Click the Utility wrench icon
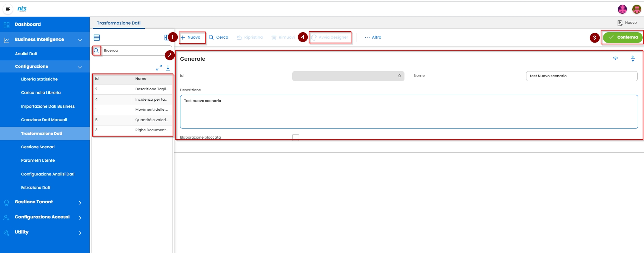 pyautogui.click(x=6, y=233)
